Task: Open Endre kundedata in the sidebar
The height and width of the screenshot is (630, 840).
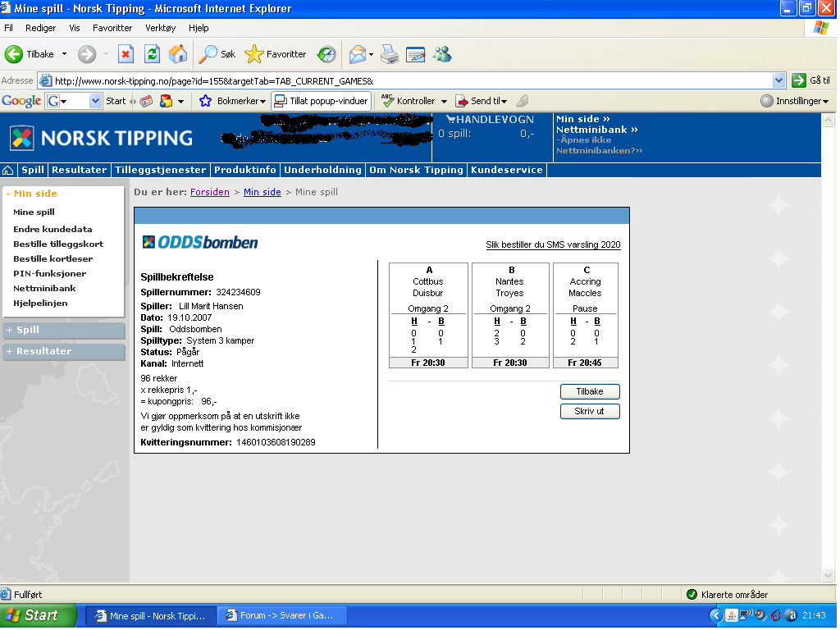Action: [x=52, y=230]
